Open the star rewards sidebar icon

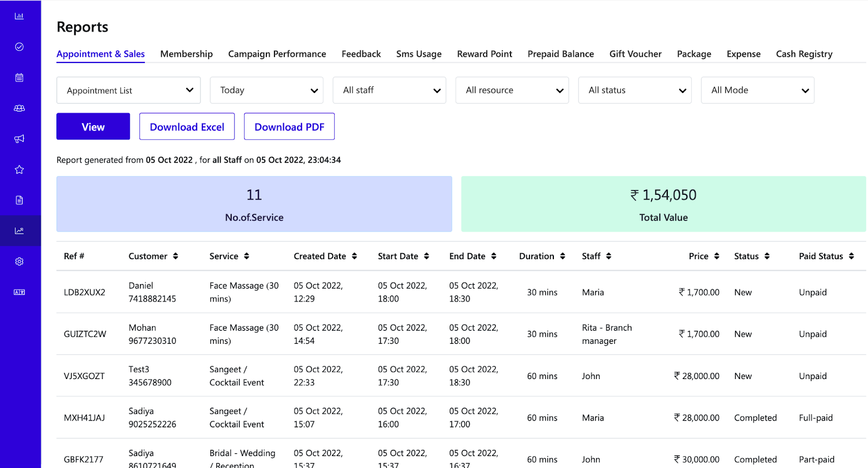click(20, 170)
